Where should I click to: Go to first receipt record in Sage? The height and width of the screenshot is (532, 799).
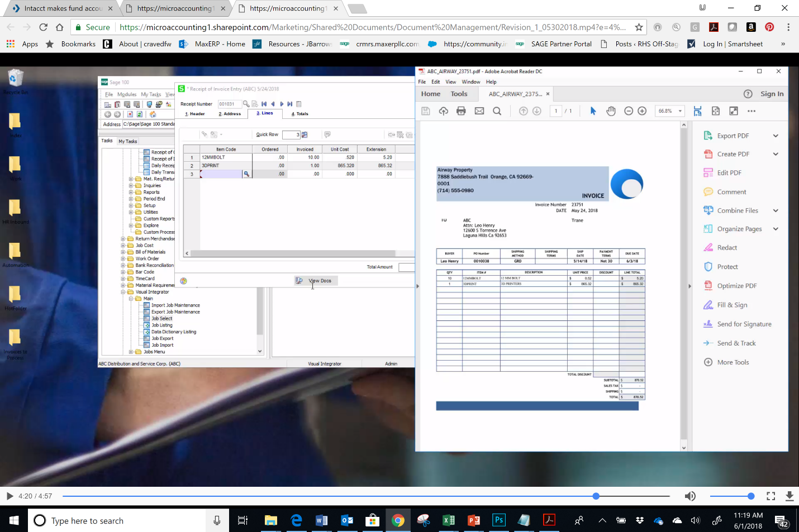pos(264,104)
